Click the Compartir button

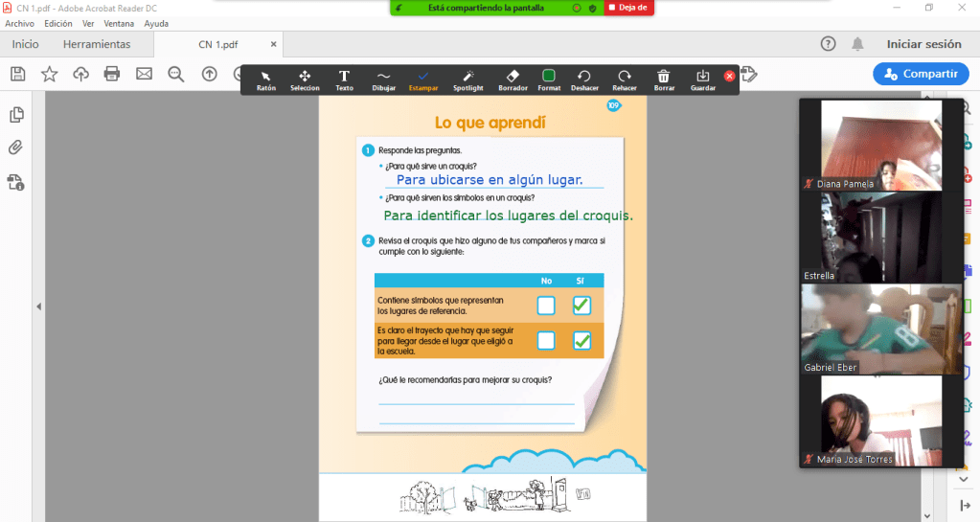[921, 74]
